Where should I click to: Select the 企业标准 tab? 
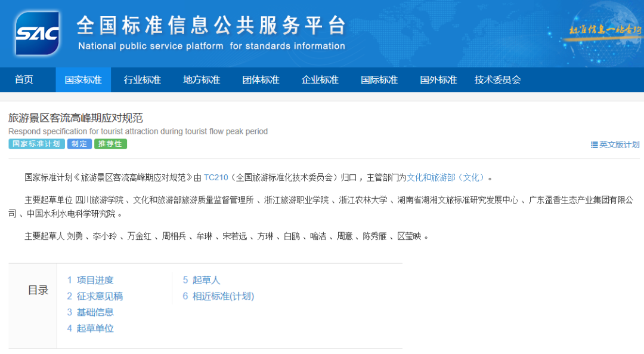[x=320, y=80]
